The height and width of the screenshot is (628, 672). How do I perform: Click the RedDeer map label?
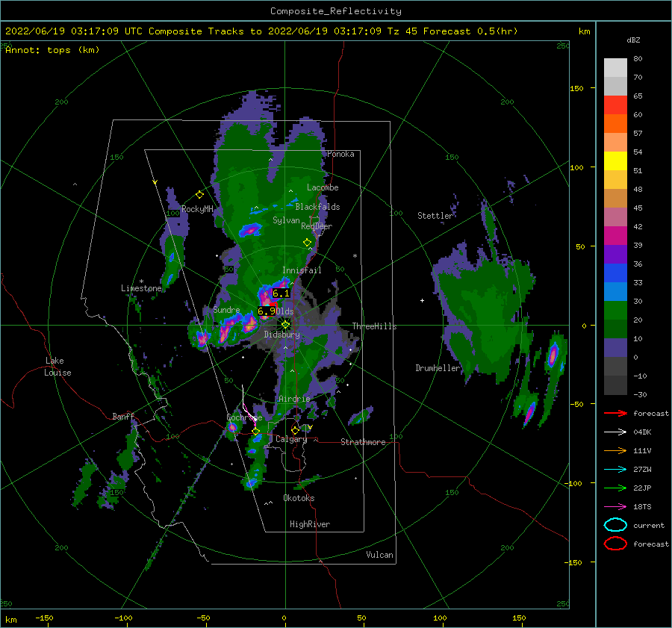[317, 226]
